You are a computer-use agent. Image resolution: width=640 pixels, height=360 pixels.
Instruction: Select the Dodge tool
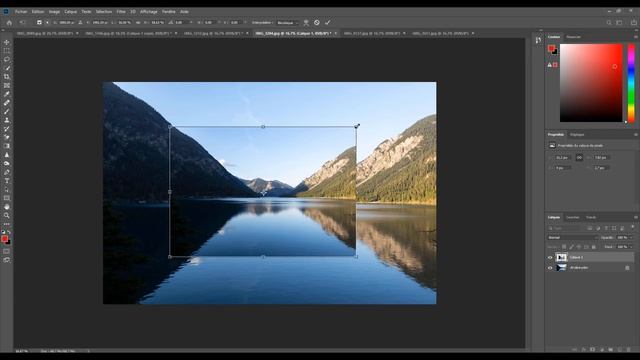pyautogui.click(x=7, y=163)
